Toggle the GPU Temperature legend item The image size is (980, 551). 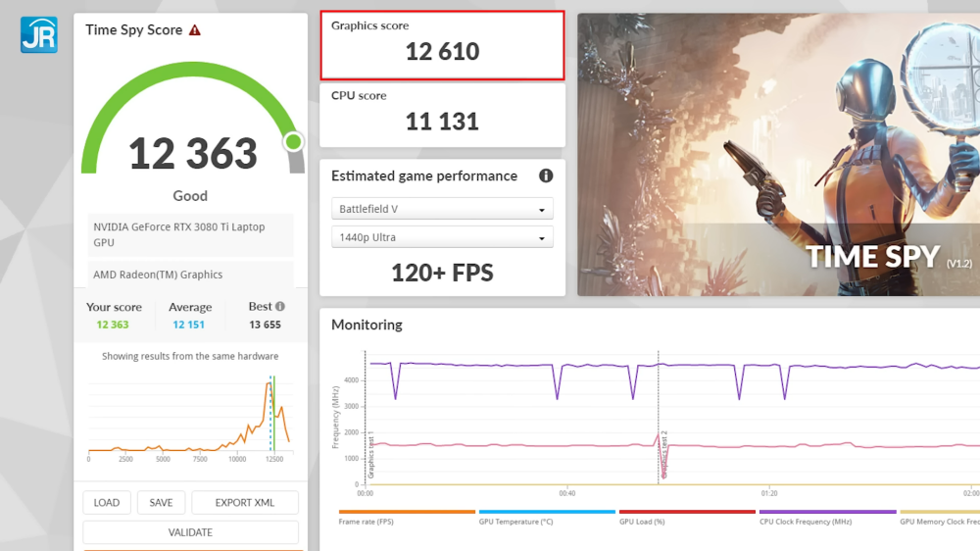click(547, 518)
